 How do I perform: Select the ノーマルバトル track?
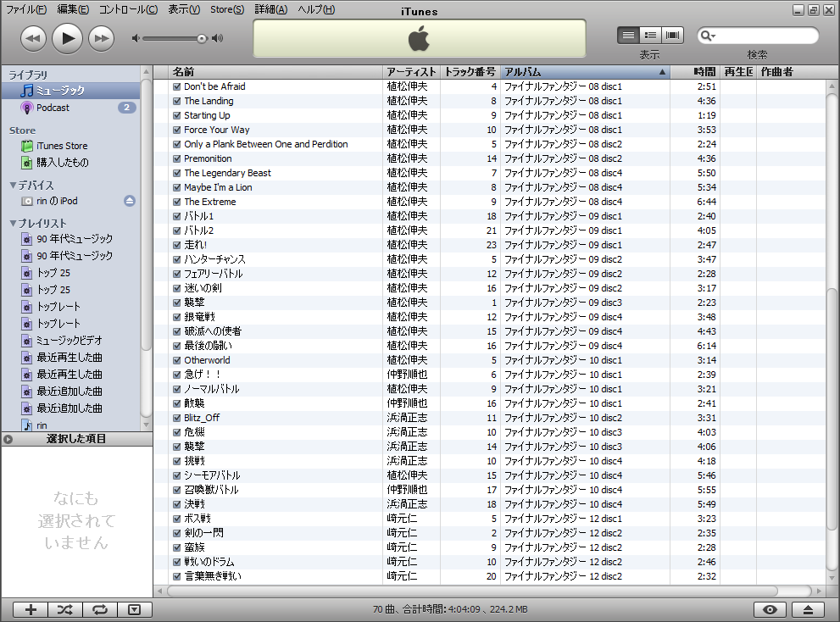click(x=212, y=389)
